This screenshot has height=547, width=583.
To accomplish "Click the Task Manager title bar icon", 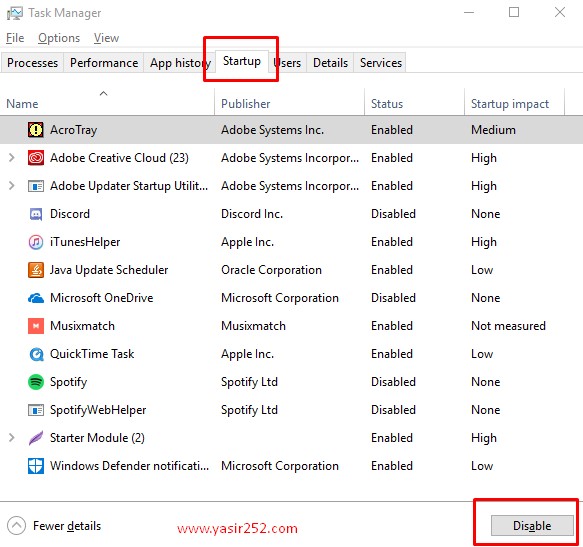I will (x=15, y=13).
